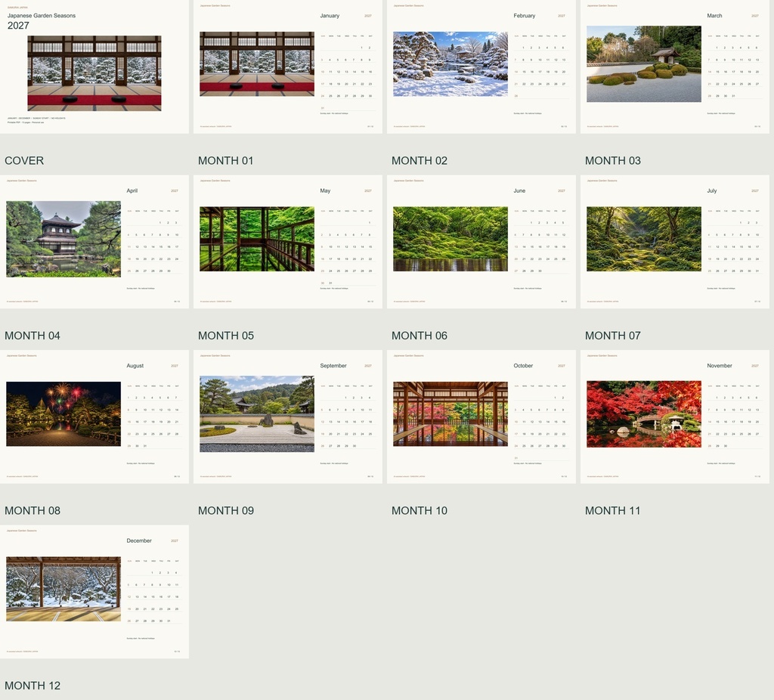The image size is (774, 700).
Task: Click the 'January' month heading
Action: [x=330, y=16]
